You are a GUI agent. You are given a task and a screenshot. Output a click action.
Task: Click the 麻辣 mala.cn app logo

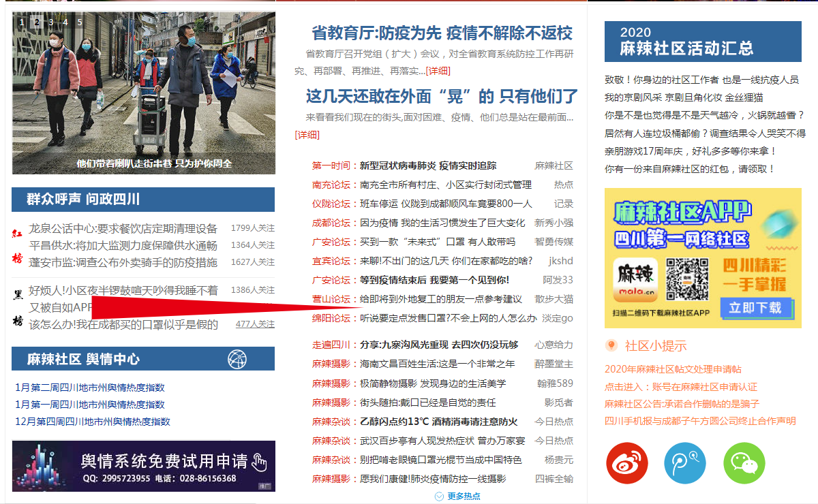[636, 280]
